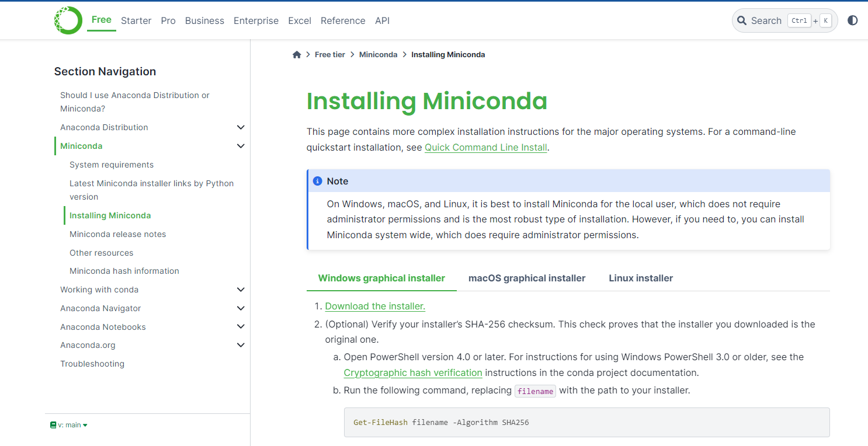Expand the Anaconda Notebooks chevron
Screen dimensions: 868x446
tap(241, 327)
